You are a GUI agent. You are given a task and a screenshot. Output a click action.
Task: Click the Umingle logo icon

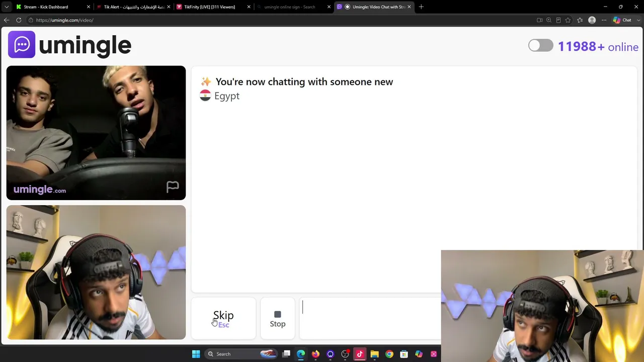[22, 45]
